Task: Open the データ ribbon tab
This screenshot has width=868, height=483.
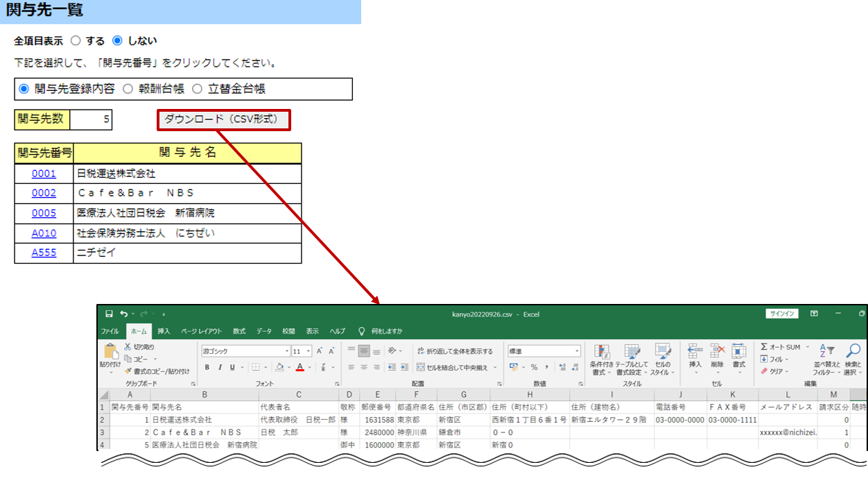Action: (x=264, y=331)
